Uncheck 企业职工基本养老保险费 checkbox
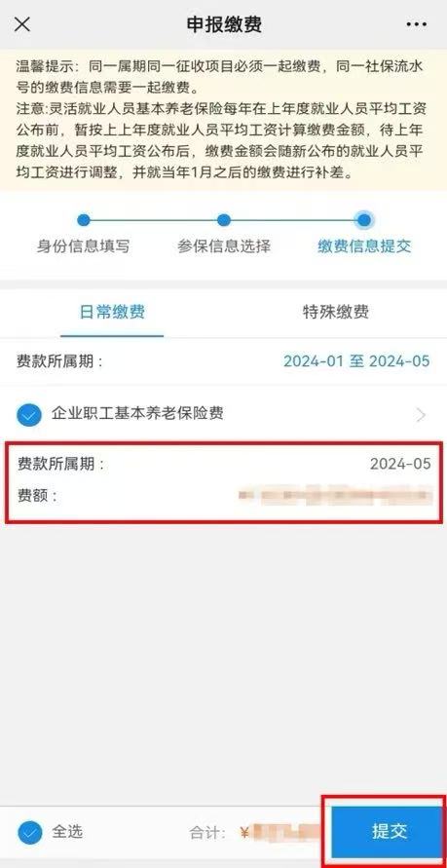Screen dimensions: 447x868 29,415
